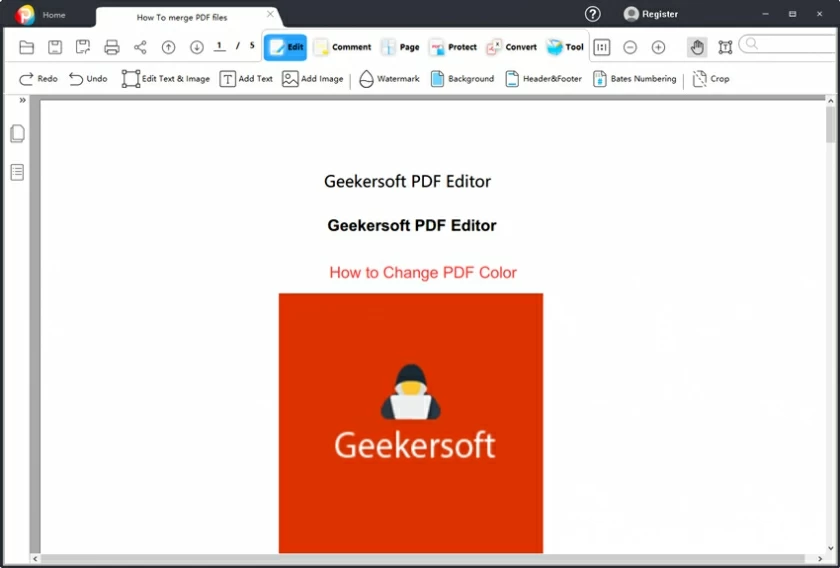This screenshot has height=568, width=840.
Task: Click the page number field showing 1
Action: tap(219, 46)
